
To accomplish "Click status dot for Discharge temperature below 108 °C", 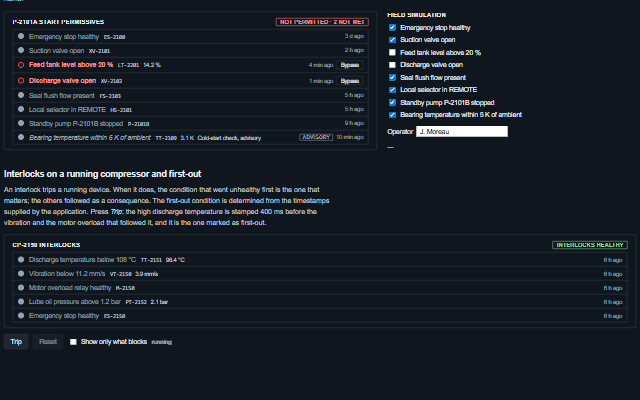I will pyautogui.click(x=21, y=259).
